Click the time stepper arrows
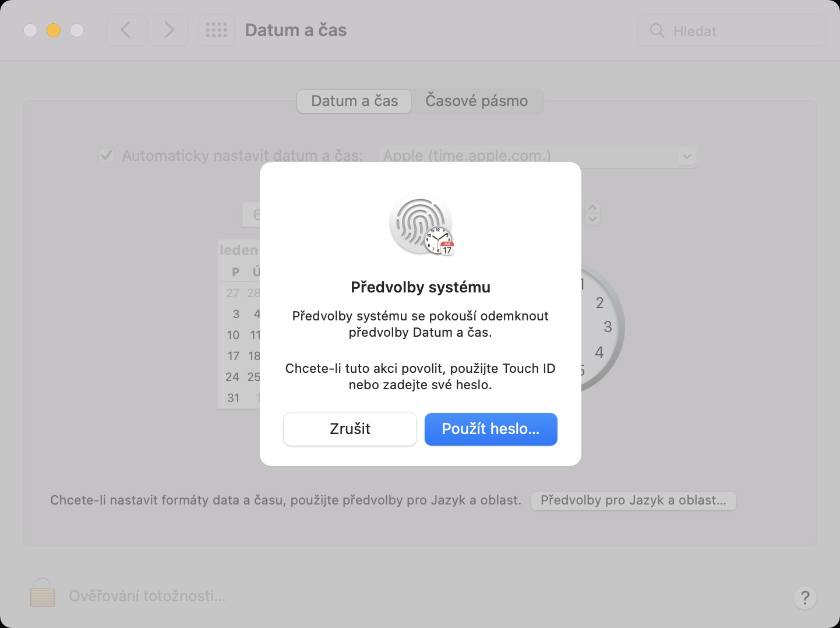 click(592, 213)
